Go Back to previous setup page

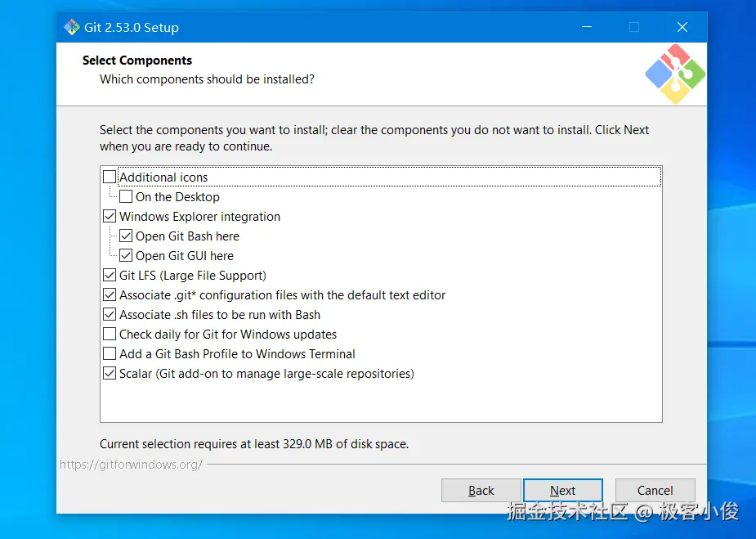pos(481,491)
